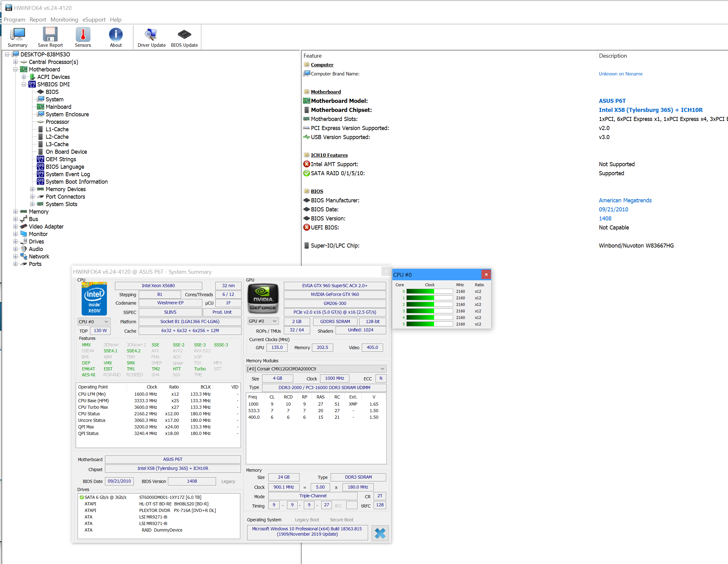This screenshot has height=564, width=728.
Task: Click Network icon in tree
Action: point(24,257)
